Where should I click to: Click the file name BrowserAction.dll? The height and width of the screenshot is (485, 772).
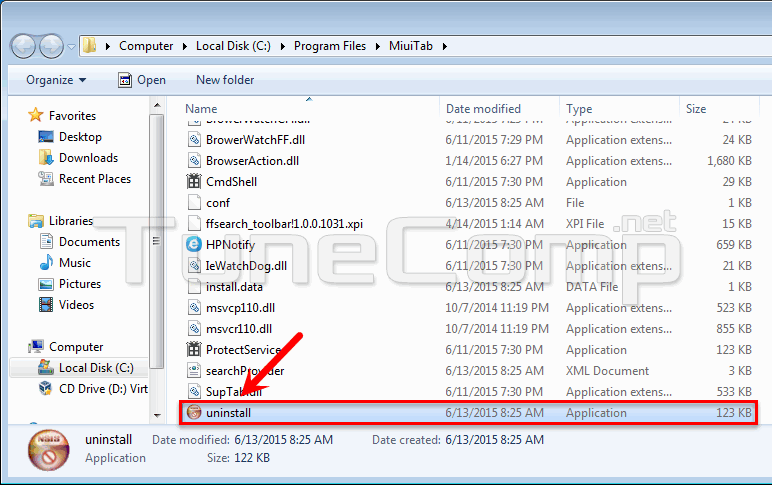tap(253, 161)
